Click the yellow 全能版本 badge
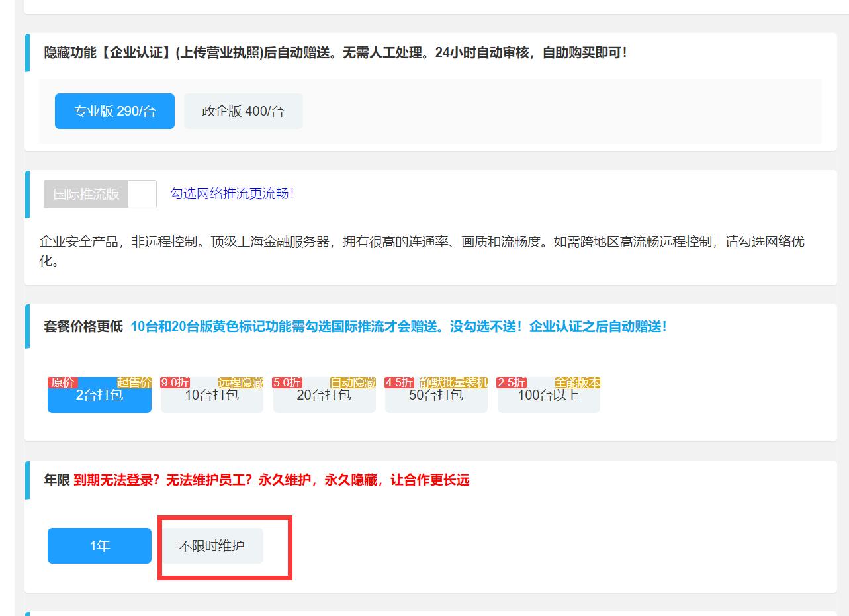The height and width of the screenshot is (616, 849). 577,382
